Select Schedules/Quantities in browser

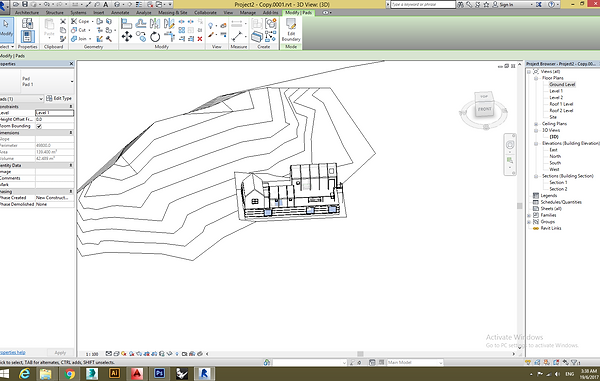561,202
